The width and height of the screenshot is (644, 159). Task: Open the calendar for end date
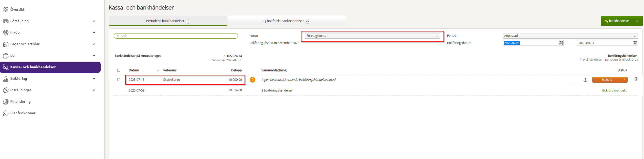pyautogui.click(x=635, y=43)
